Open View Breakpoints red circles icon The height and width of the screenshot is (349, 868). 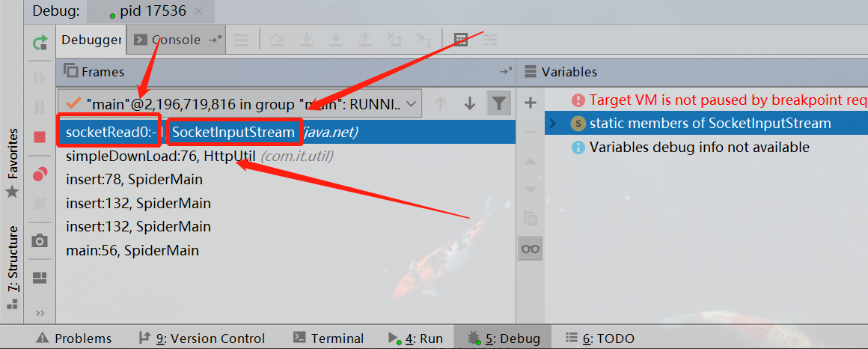(40, 174)
